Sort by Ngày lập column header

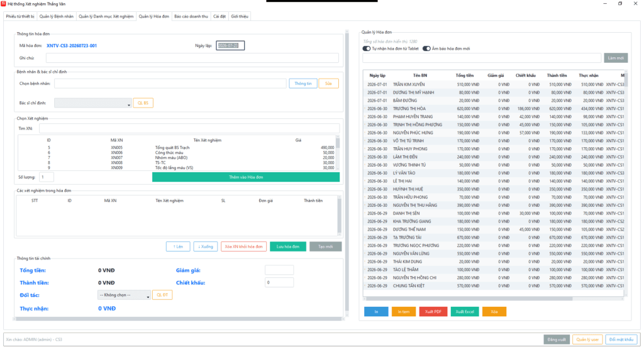tap(377, 75)
